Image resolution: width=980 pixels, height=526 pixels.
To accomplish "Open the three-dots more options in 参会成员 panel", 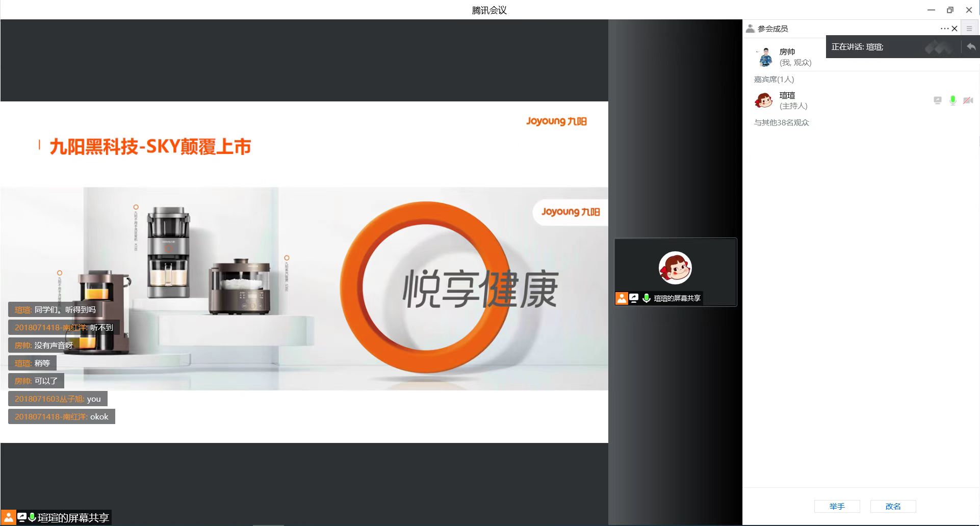I will [944, 29].
